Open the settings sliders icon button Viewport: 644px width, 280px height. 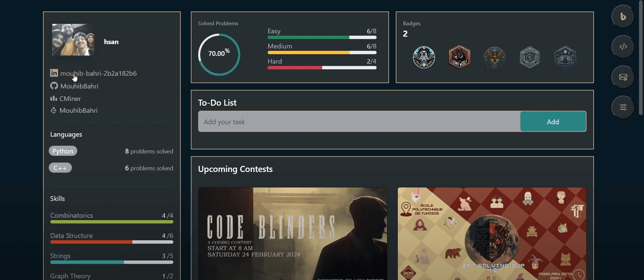[x=623, y=107]
